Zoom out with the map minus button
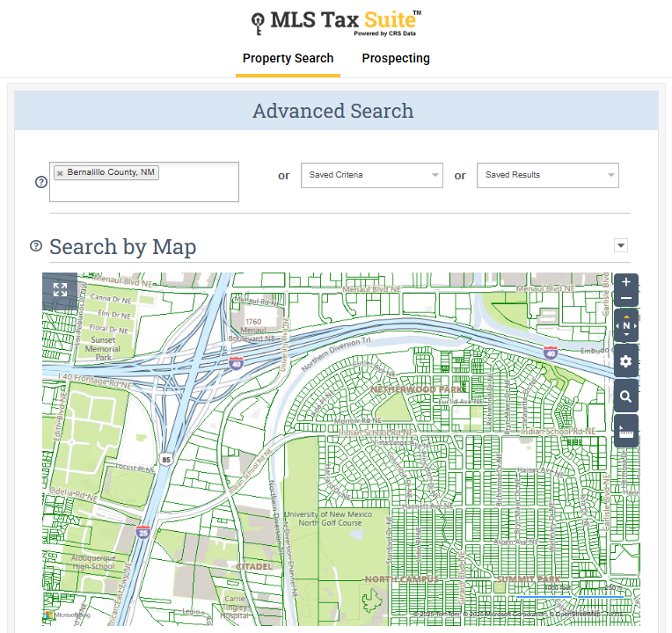 626,299
